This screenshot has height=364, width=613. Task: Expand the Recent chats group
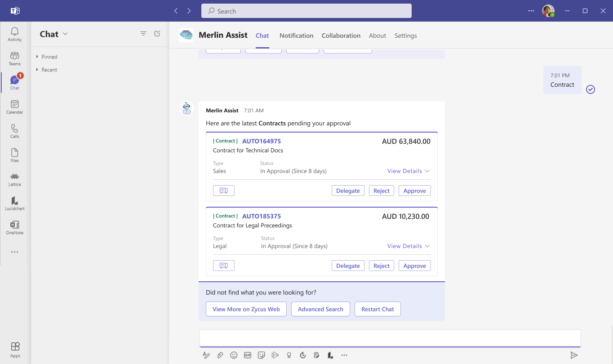coord(47,70)
